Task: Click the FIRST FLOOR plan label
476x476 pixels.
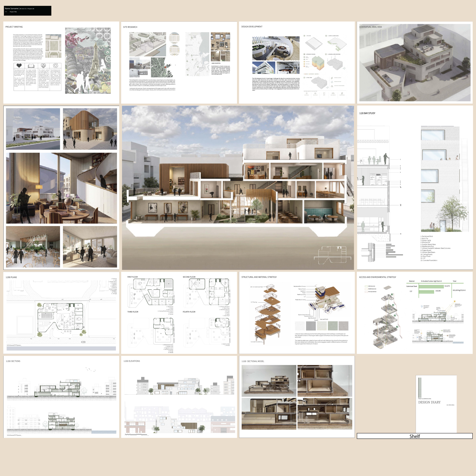Action: coord(133,277)
